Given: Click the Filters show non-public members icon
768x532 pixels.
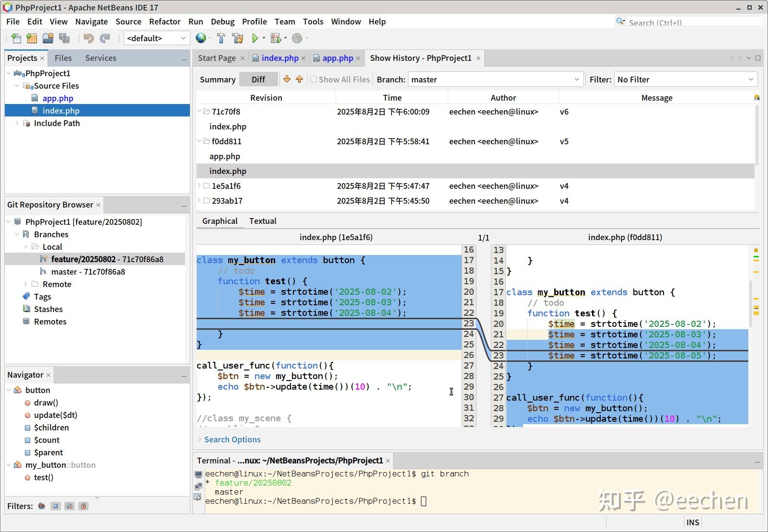Looking at the screenshot, I should tap(83, 506).
